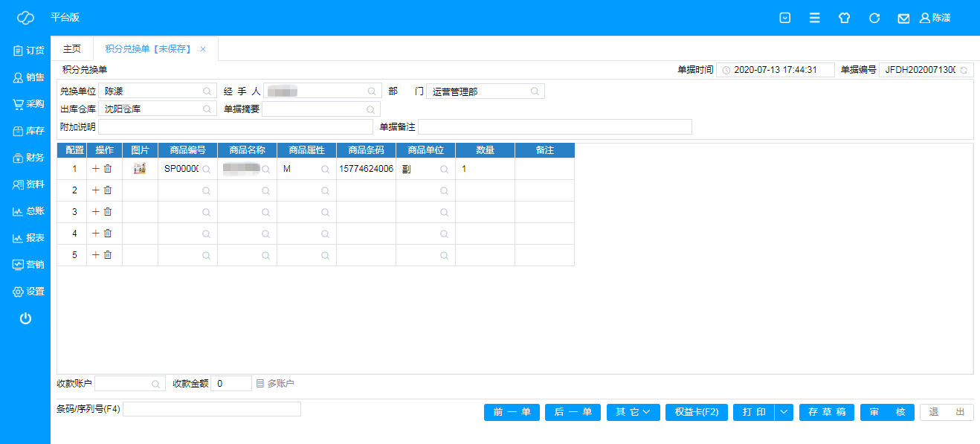Click the 数量 cell in row 1
980x444 pixels.
tap(486, 169)
